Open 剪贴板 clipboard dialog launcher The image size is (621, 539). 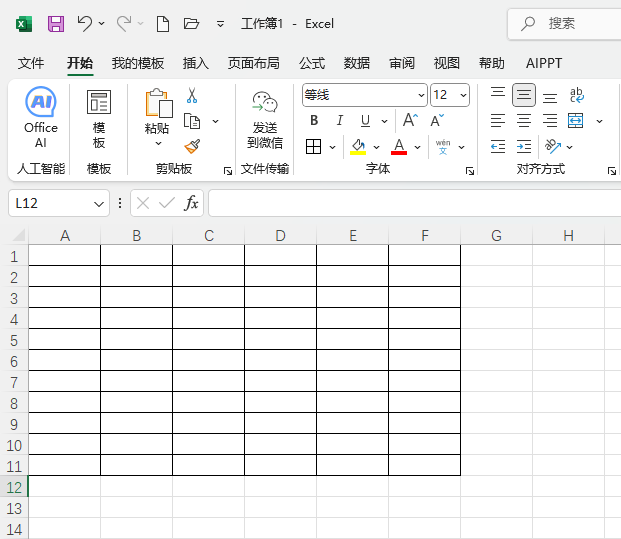[228, 171]
